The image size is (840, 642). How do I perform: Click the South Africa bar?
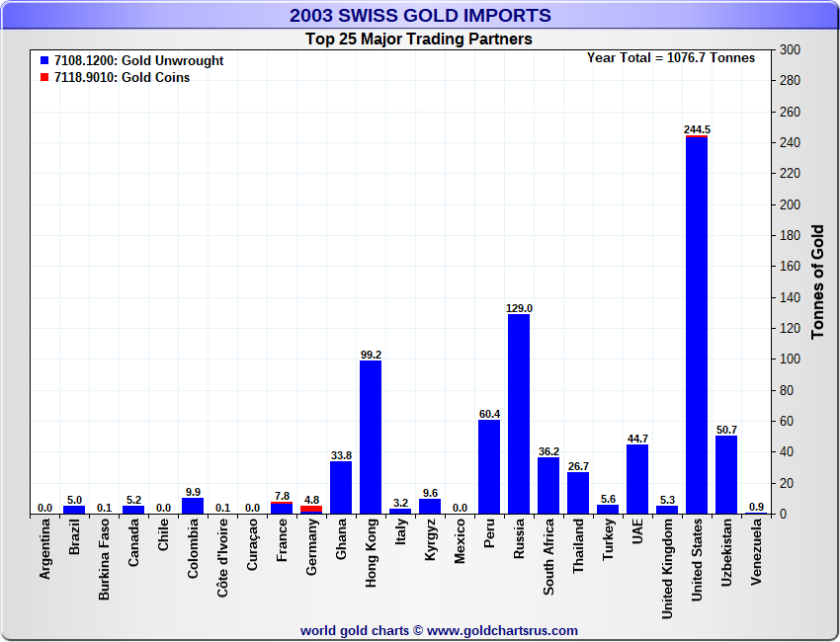click(x=548, y=486)
